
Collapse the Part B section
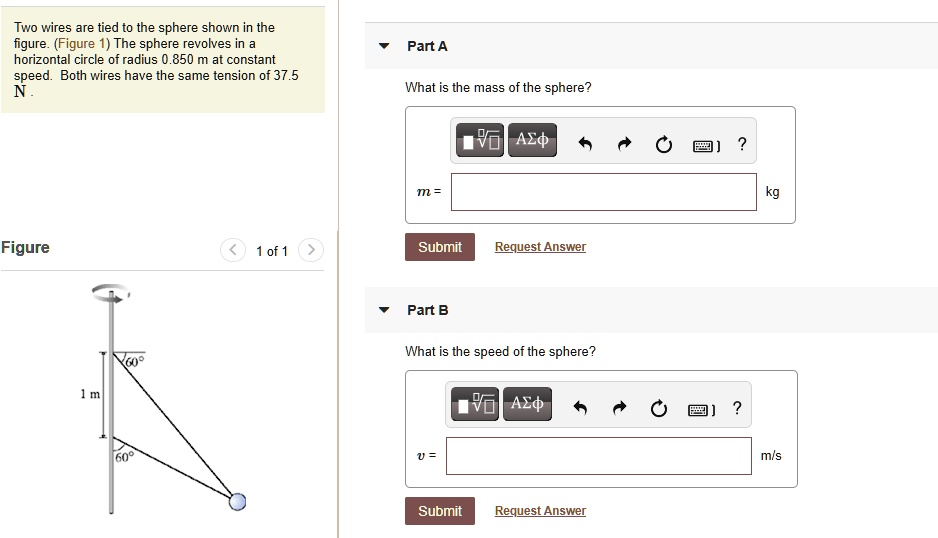tap(384, 310)
